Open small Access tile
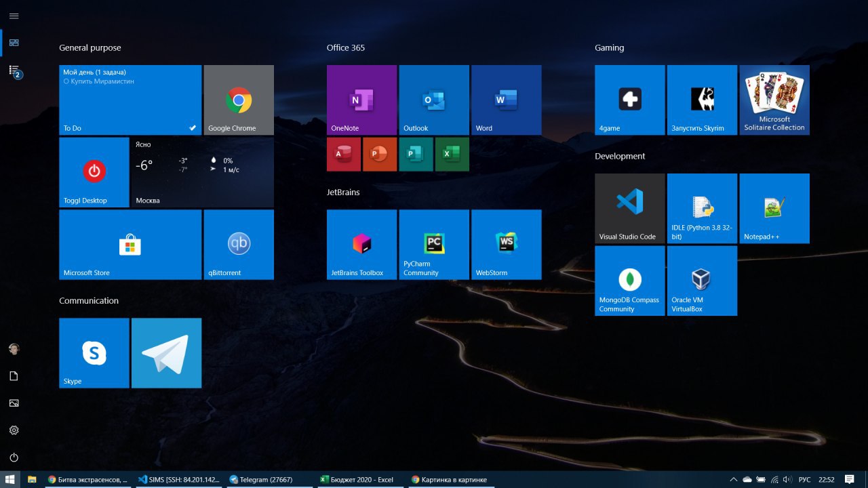 tap(344, 154)
